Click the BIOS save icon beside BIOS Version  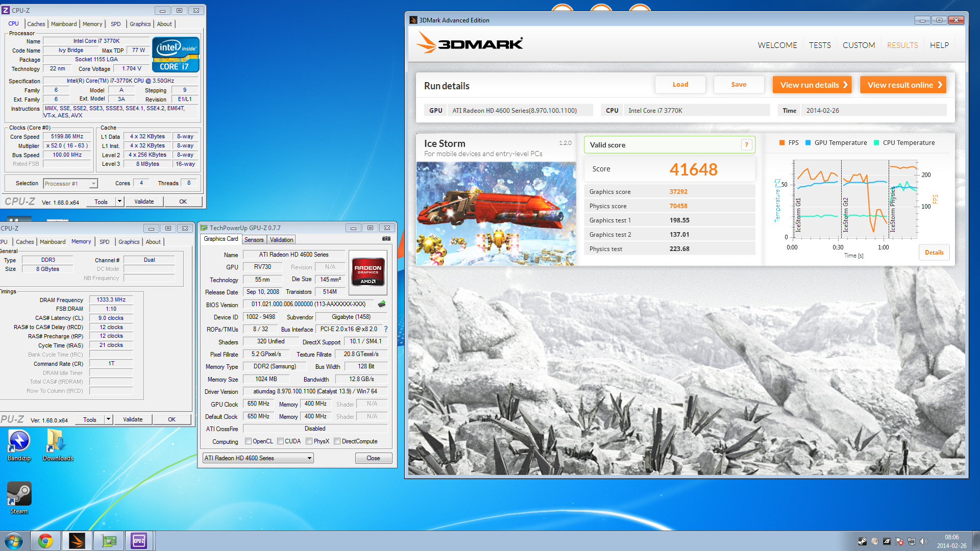382,304
